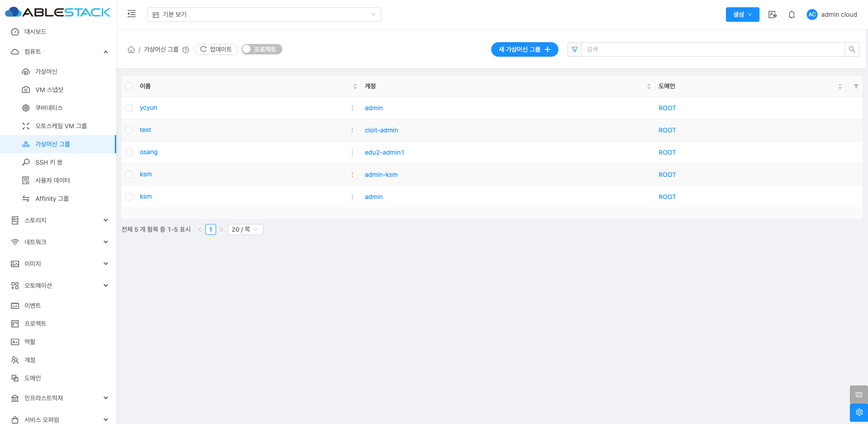Expand the 스토리지 menu section
The width and height of the screenshot is (868, 424).
tap(58, 220)
